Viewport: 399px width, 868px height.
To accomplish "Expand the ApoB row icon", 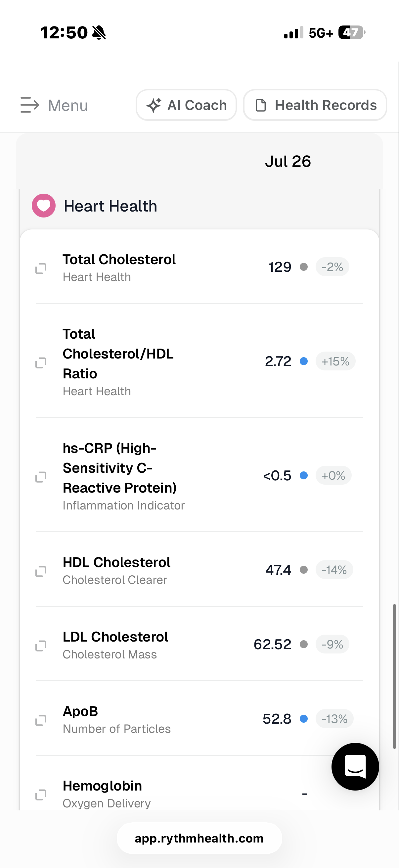I will click(x=41, y=720).
